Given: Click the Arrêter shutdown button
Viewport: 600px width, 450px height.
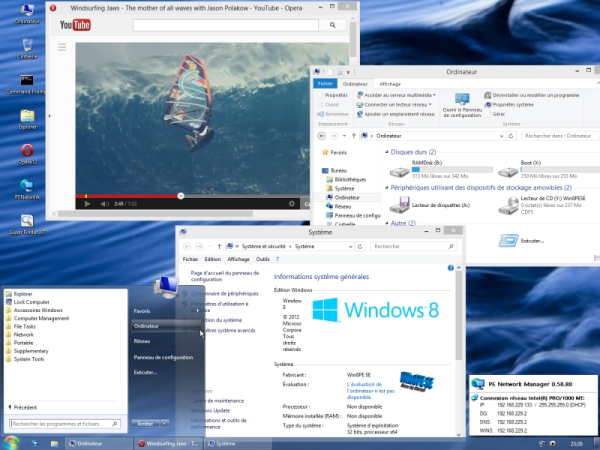Looking at the screenshot, I should (x=145, y=424).
